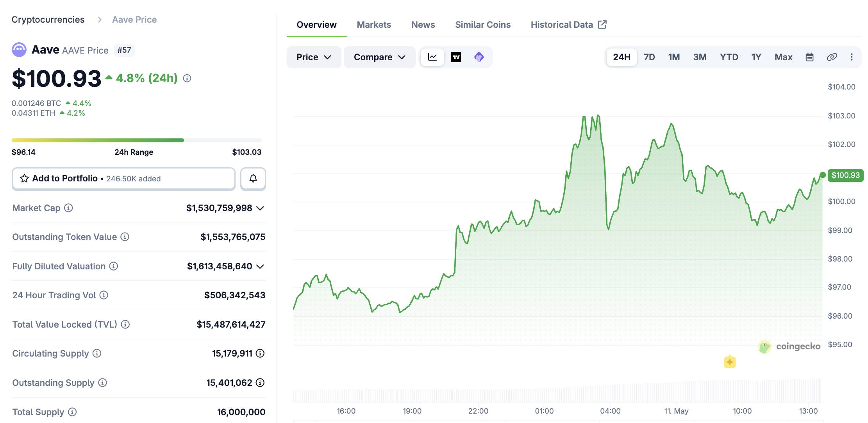The width and height of the screenshot is (868, 423).
Task: Click the $15,487,614,427 TVL value
Action: (x=231, y=324)
